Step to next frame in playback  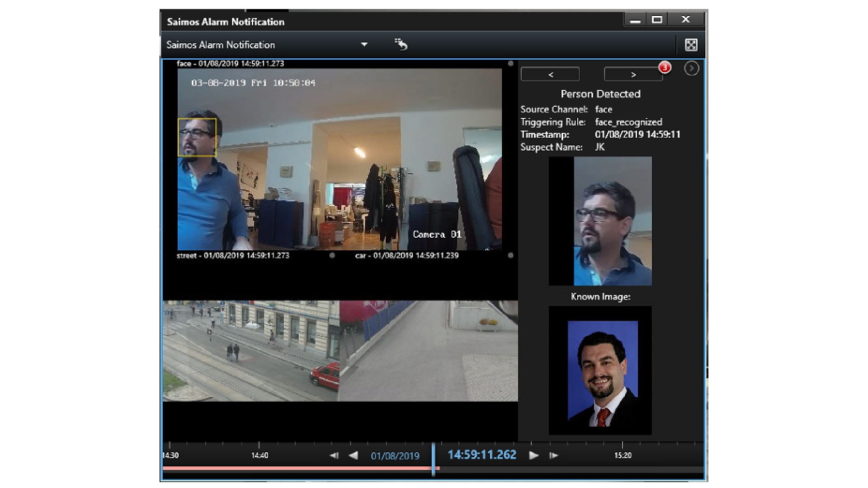click(553, 455)
